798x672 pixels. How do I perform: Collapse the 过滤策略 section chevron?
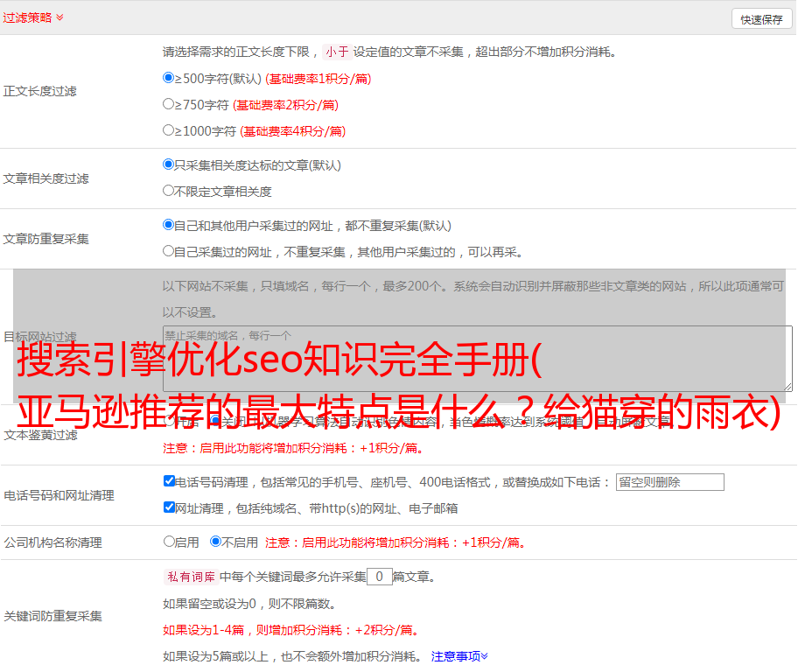point(59,17)
